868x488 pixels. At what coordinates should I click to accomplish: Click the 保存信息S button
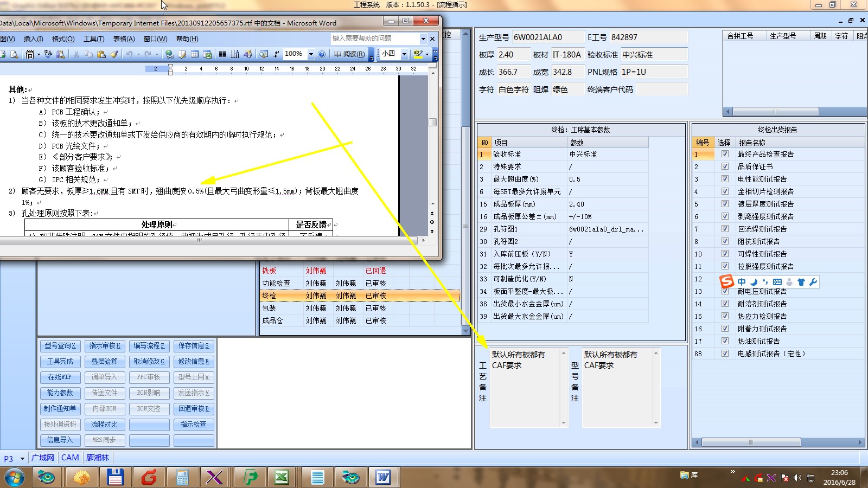point(194,345)
